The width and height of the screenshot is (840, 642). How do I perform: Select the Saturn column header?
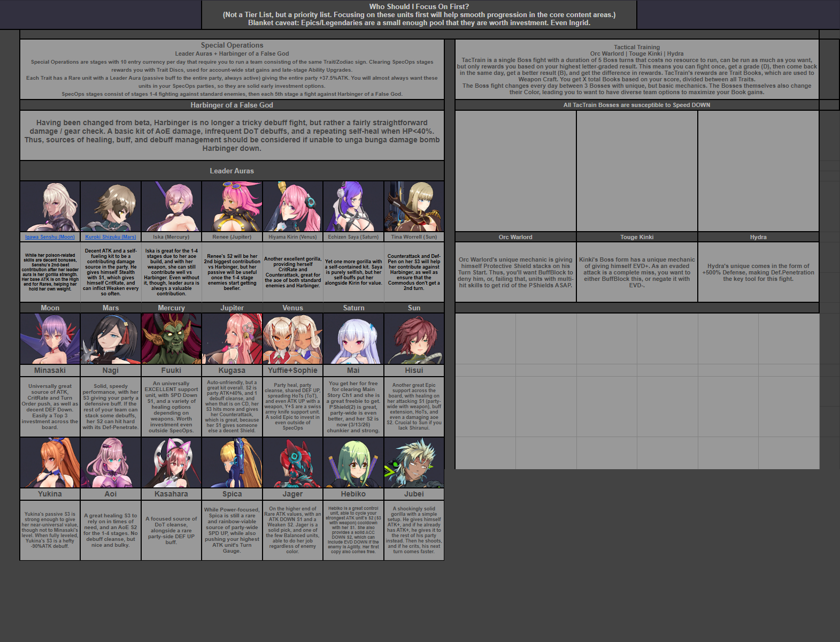353,308
